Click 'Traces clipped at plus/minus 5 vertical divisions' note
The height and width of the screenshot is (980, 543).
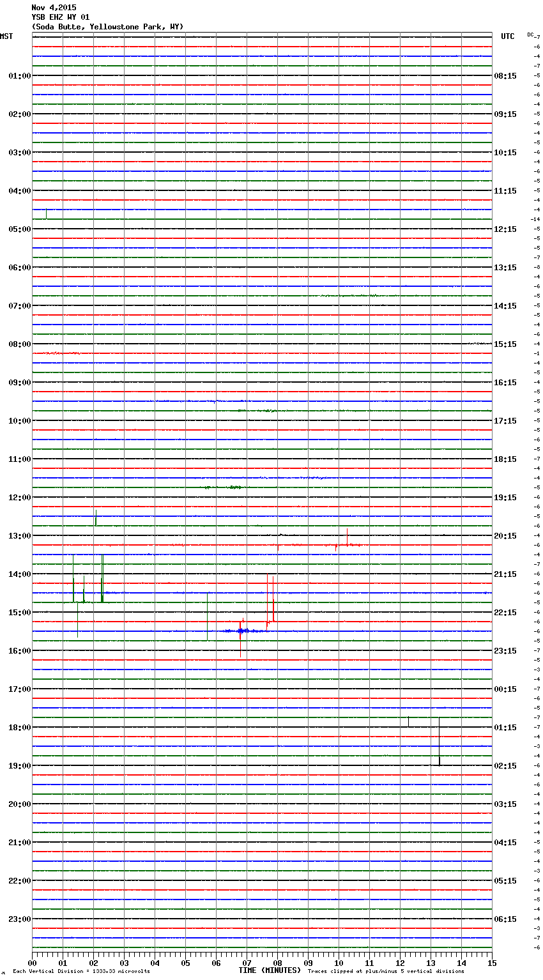(x=386, y=972)
